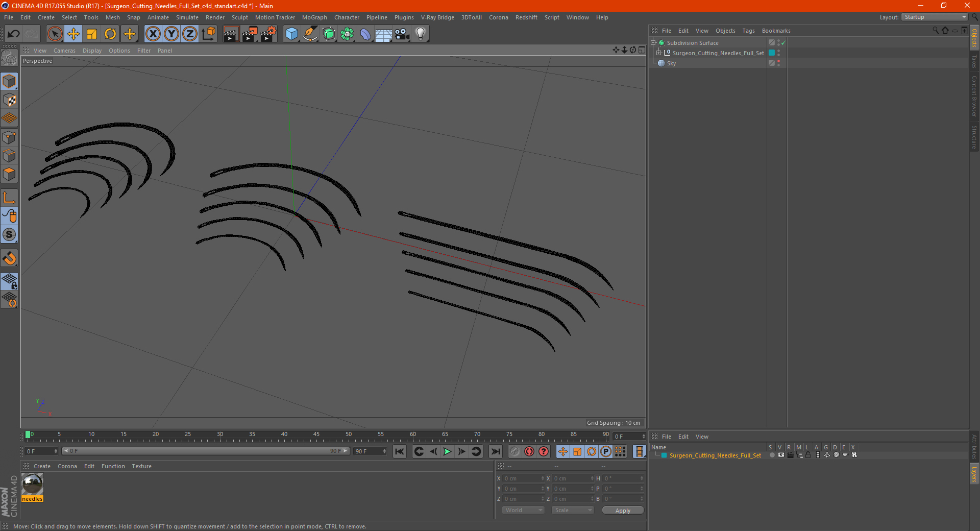Open the World coordinate dropdown
Image resolution: width=980 pixels, height=531 pixels.
point(523,510)
